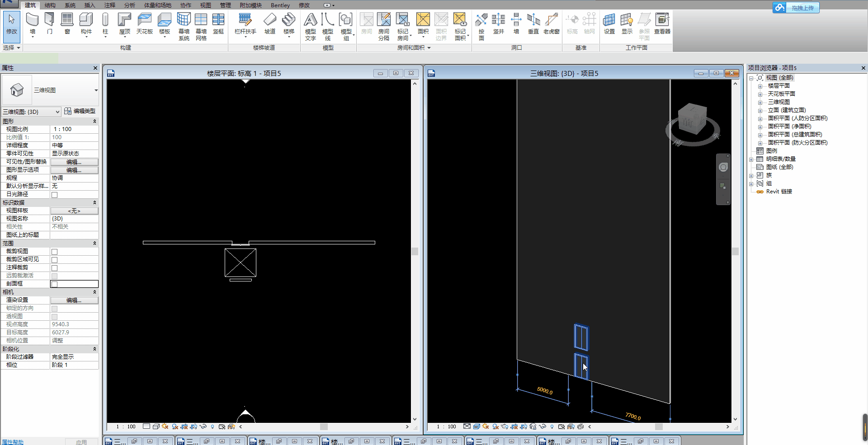Collapse the 标识数据 properties section
868x445 pixels.
click(94, 202)
